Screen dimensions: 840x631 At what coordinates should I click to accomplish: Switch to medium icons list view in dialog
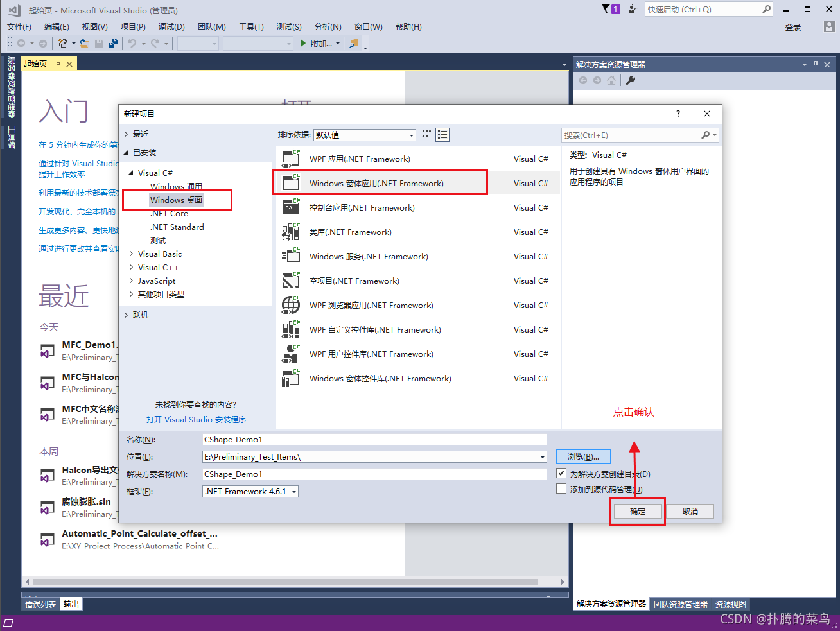(x=442, y=135)
